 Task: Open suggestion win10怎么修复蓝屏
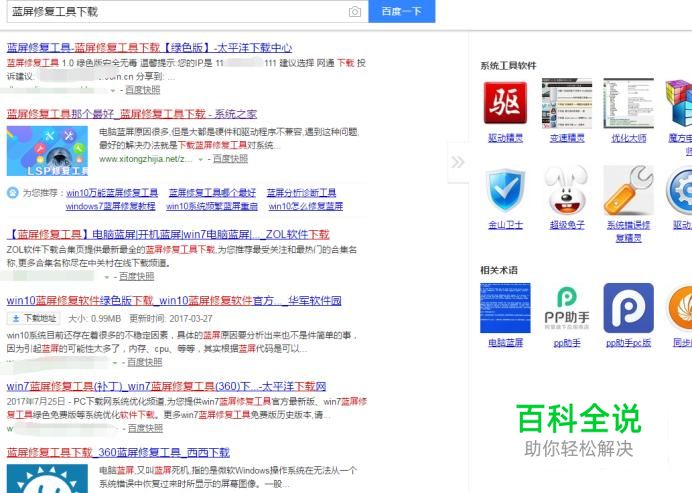click(306, 206)
